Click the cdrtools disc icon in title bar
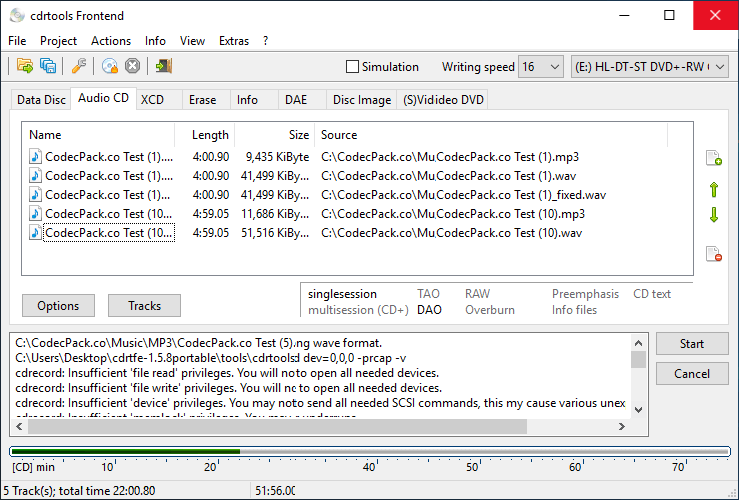Screen dimensions: 739x500 (x=17, y=16)
